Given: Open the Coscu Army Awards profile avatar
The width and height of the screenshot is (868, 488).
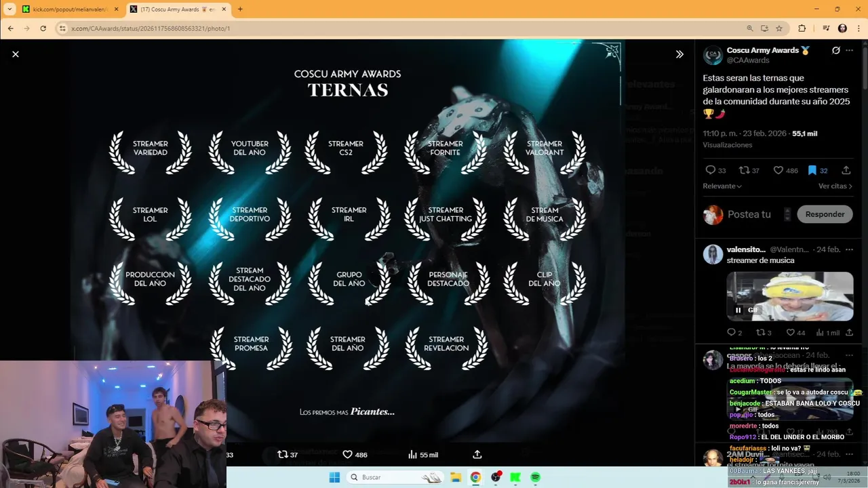Looking at the screenshot, I should pyautogui.click(x=713, y=56).
